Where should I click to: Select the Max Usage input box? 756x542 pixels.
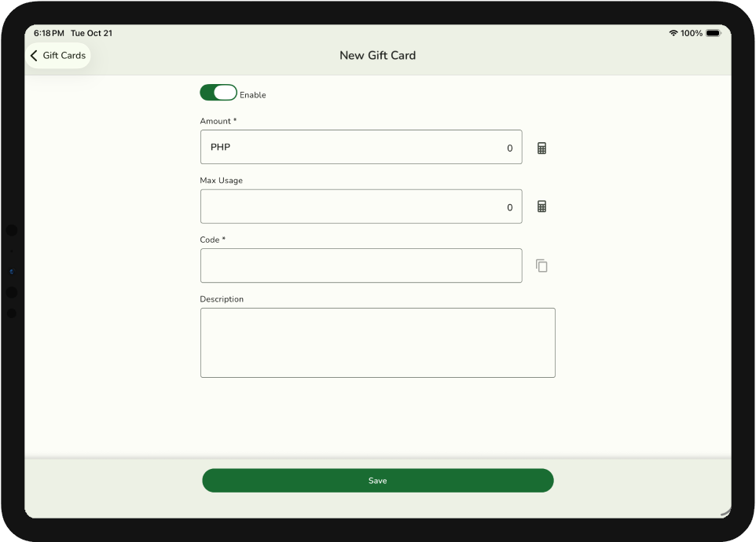[x=361, y=207]
